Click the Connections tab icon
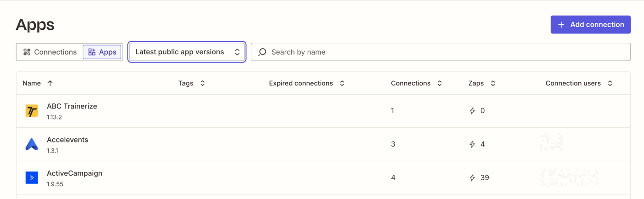The width and height of the screenshot is (644, 199). (27, 52)
